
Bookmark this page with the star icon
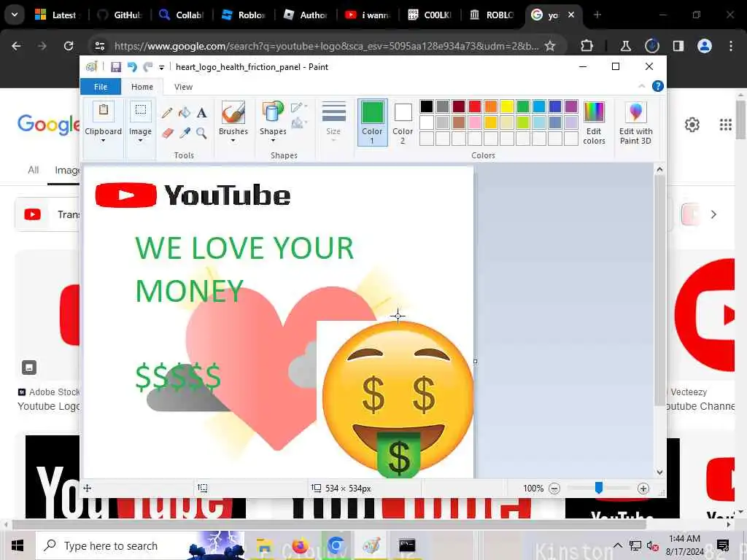(x=550, y=46)
